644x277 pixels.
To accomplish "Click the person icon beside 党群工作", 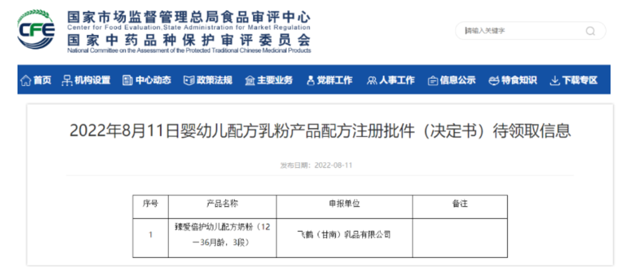I will [x=311, y=80].
